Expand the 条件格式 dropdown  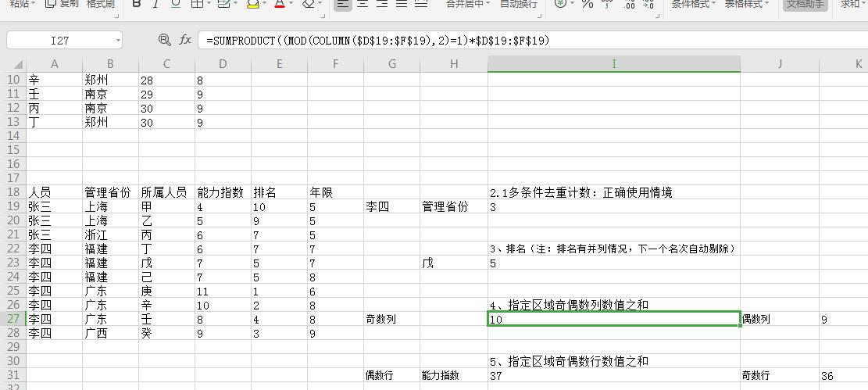point(713,4)
